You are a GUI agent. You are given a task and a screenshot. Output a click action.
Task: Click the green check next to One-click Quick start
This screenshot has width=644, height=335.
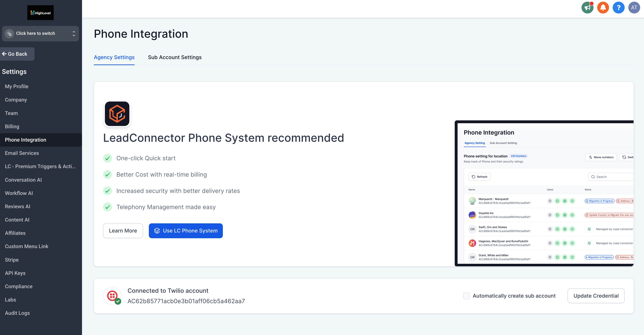(x=107, y=158)
